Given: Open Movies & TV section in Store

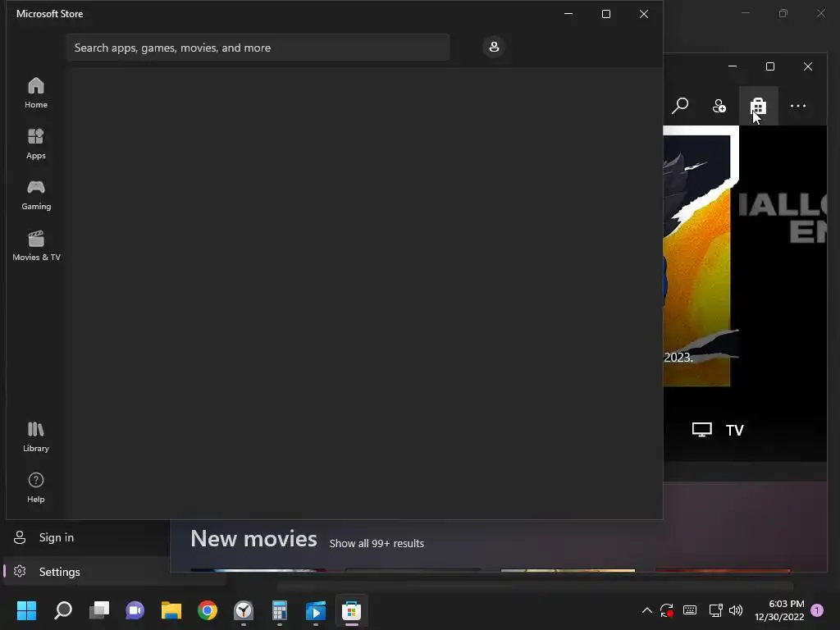Looking at the screenshot, I should (36, 245).
